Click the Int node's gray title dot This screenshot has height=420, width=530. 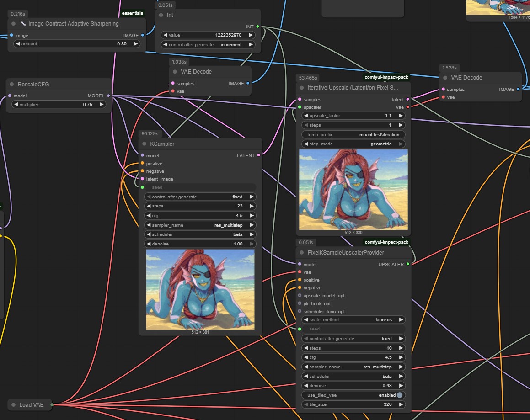[161, 15]
